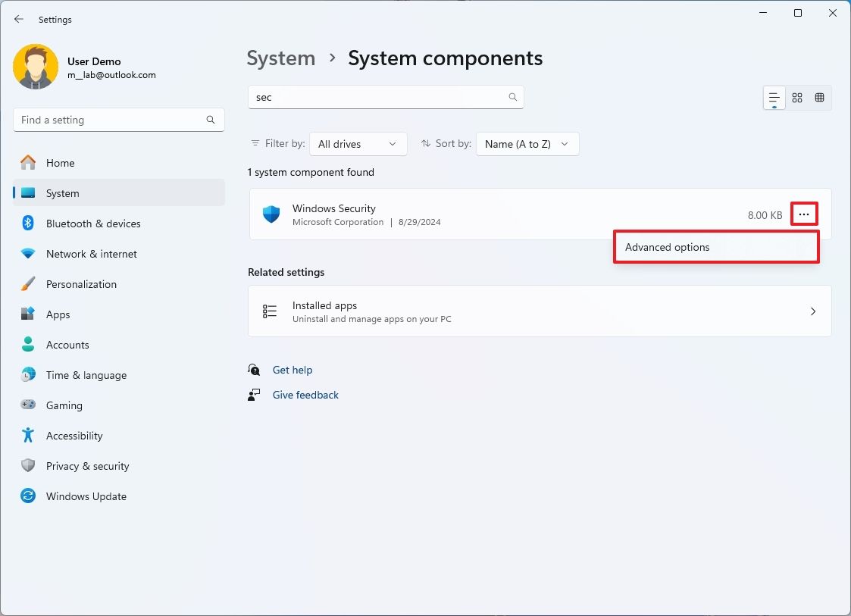Open the Filter by All drives dropdown
The height and width of the screenshot is (616, 851).
pyautogui.click(x=358, y=143)
